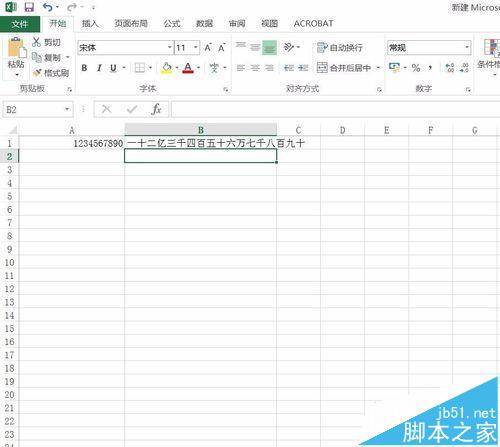Increase font size with large A
Viewport: 500px width, 447px height.
(208, 48)
